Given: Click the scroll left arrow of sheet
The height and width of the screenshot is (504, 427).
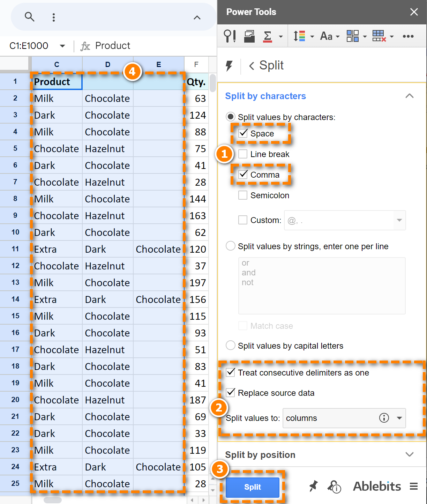Looking at the screenshot, I should tap(192, 500).
